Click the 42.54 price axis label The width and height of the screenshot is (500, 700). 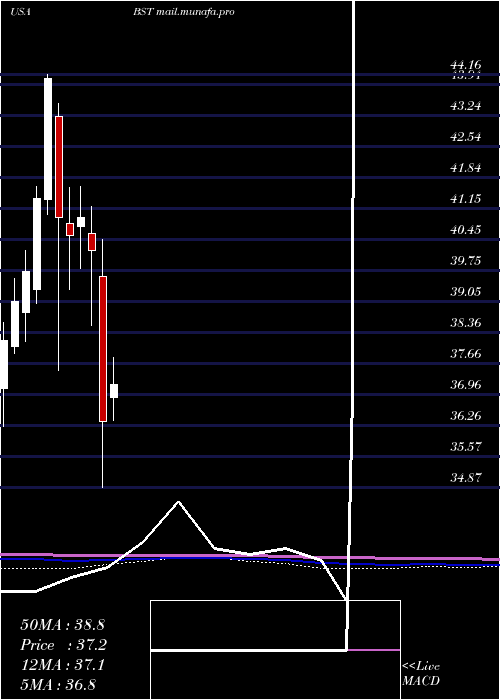466,137
